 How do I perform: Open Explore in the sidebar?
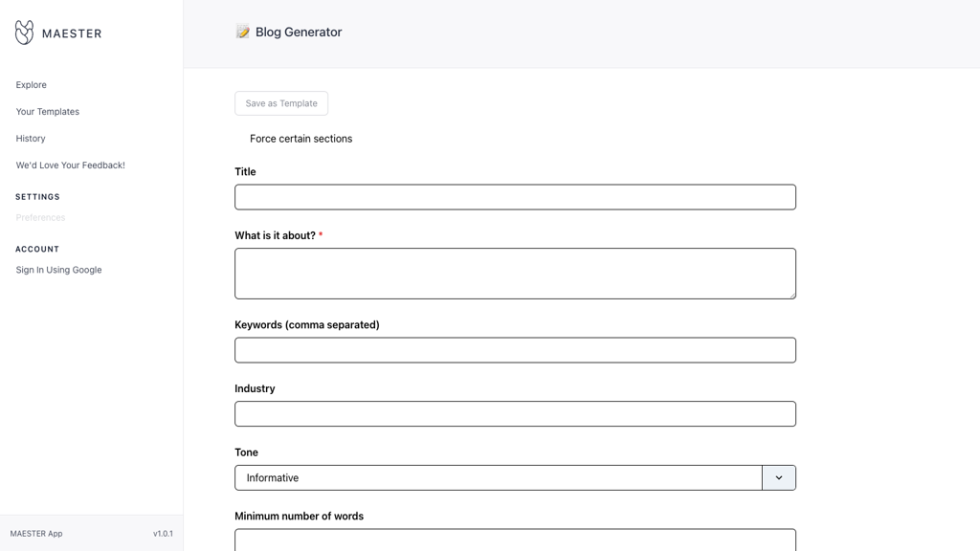click(31, 85)
